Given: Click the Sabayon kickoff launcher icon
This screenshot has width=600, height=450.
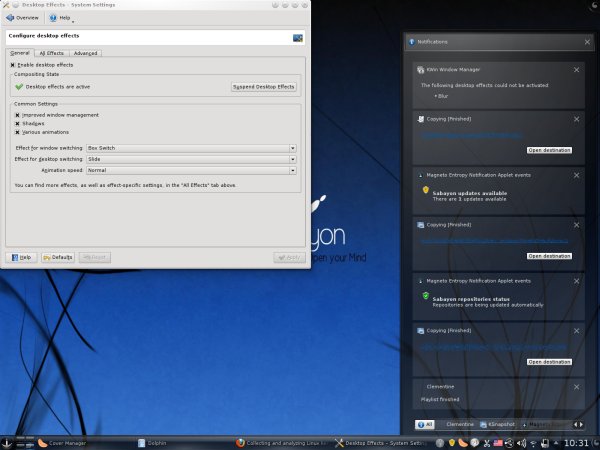Looking at the screenshot, I should [x=8, y=442].
